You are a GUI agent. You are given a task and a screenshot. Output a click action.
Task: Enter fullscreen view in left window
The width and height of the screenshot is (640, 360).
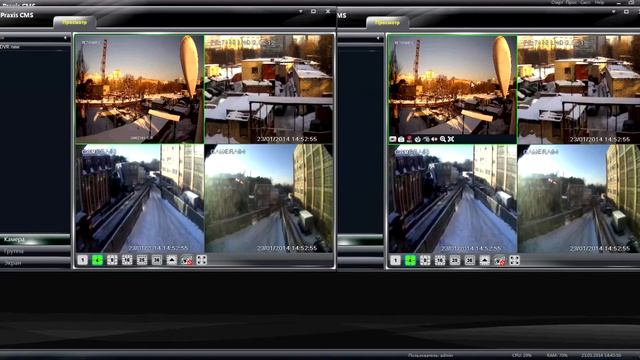[202, 260]
